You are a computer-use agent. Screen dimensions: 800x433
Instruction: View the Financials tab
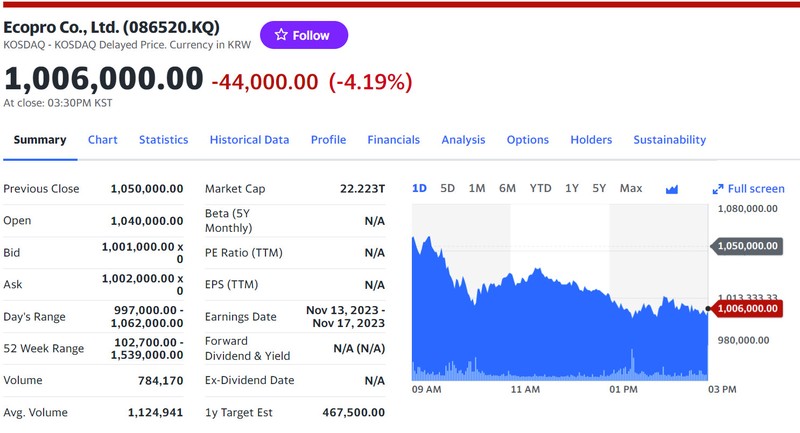(393, 140)
